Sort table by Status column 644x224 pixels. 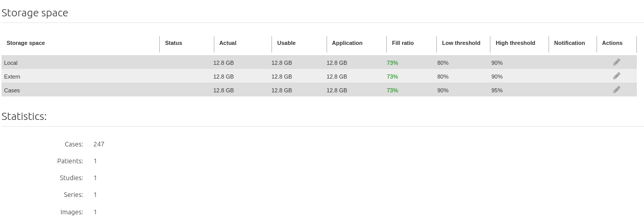tap(174, 43)
